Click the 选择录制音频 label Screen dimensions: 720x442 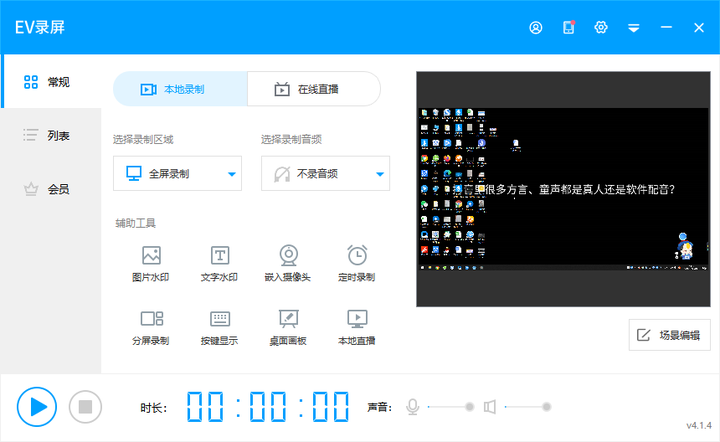(x=292, y=140)
